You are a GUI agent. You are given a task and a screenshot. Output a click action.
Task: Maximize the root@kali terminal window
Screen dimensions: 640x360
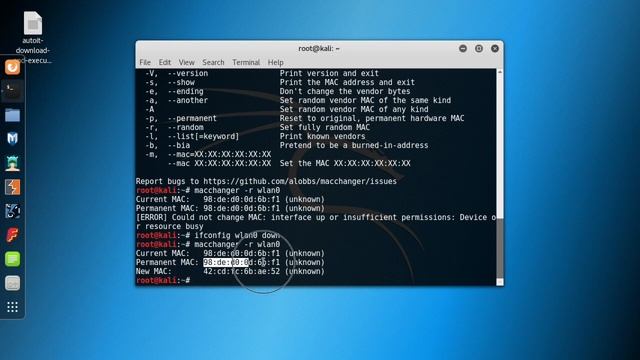tap(479, 49)
